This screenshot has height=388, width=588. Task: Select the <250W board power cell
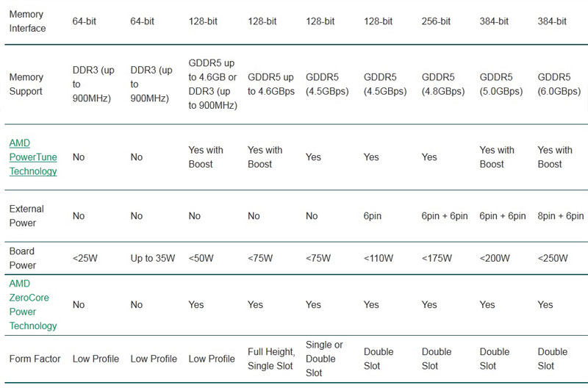[x=553, y=258]
